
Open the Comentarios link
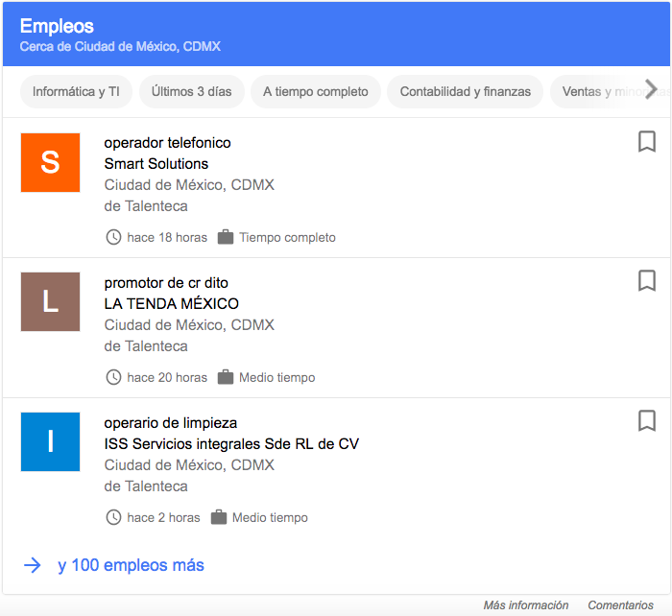point(620,604)
